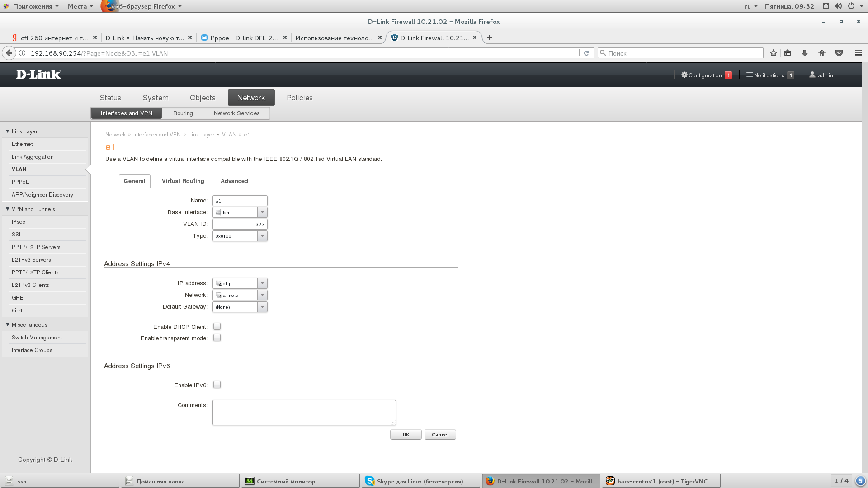The height and width of the screenshot is (488, 868).
Task: Switch to the Virtual Routing tab
Action: point(183,181)
